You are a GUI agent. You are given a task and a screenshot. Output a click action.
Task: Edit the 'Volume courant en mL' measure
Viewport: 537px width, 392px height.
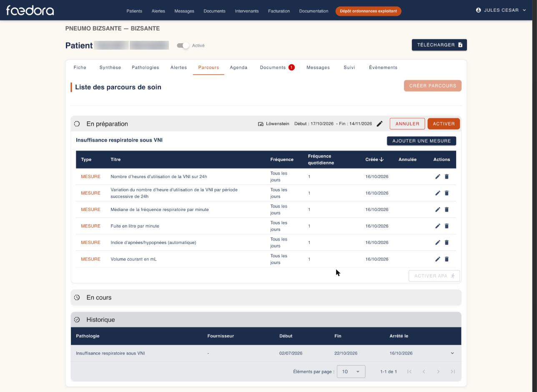[x=437, y=259]
